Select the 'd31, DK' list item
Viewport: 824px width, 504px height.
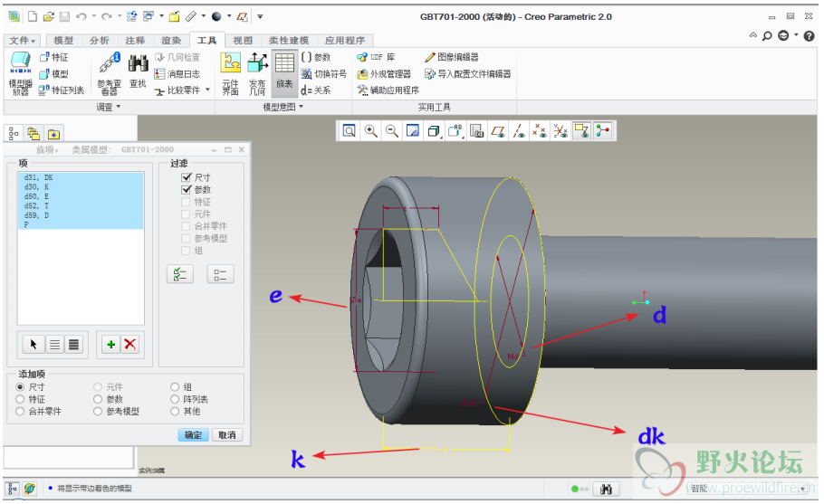coord(39,177)
